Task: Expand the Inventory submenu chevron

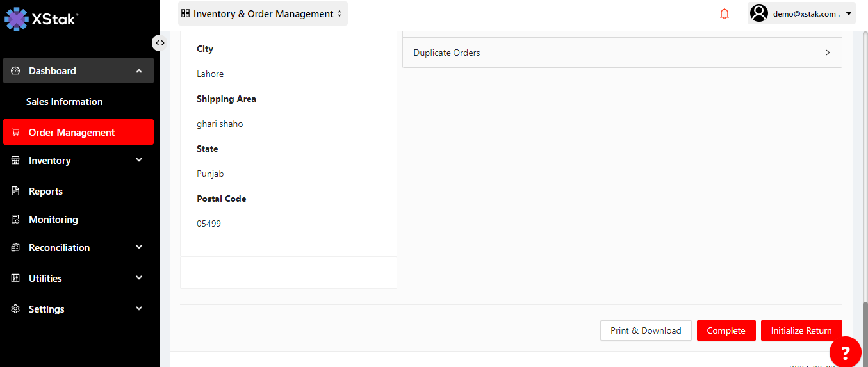Action: point(139,160)
